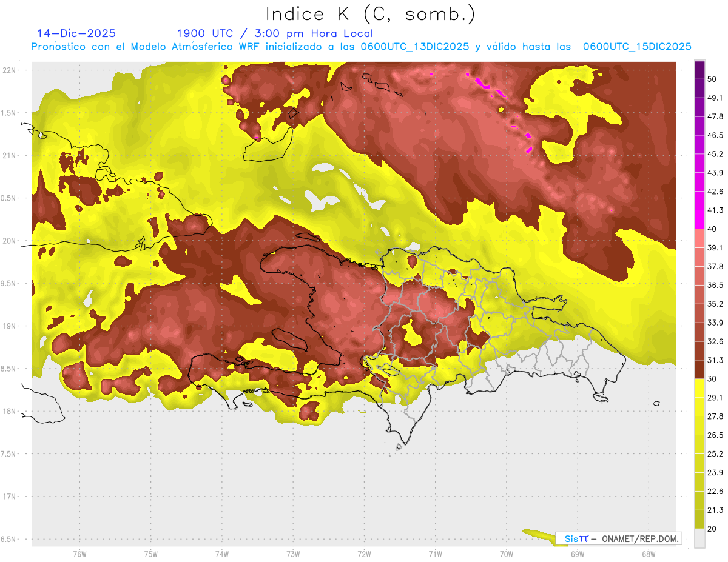Image resolution: width=728 pixels, height=562 pixels.
Task: Click the "20N" latitude label
Action: [10, 241]
